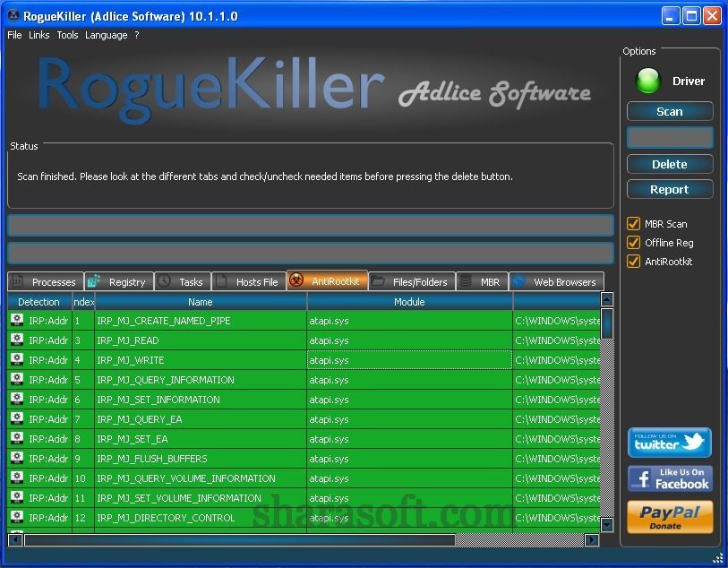Switch to the Processes tab
This screenshot has width=728, height=568.
[x=46, y=282]
